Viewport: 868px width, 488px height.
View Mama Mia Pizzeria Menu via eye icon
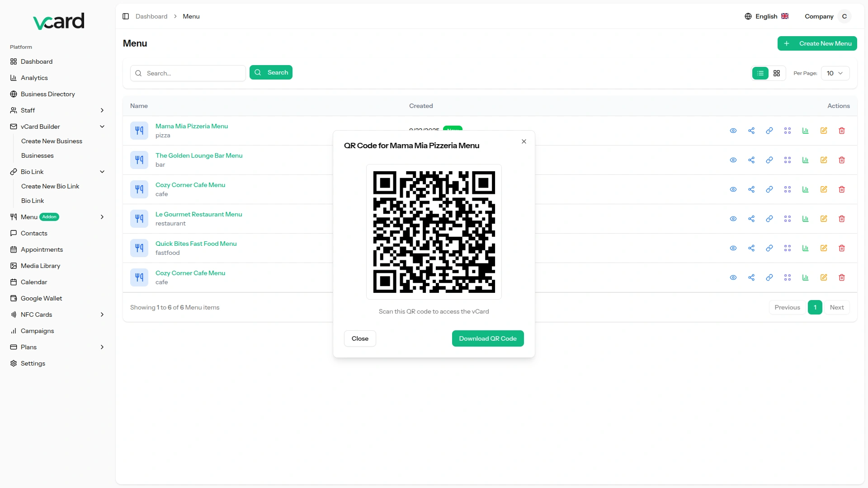coord(733,131)
